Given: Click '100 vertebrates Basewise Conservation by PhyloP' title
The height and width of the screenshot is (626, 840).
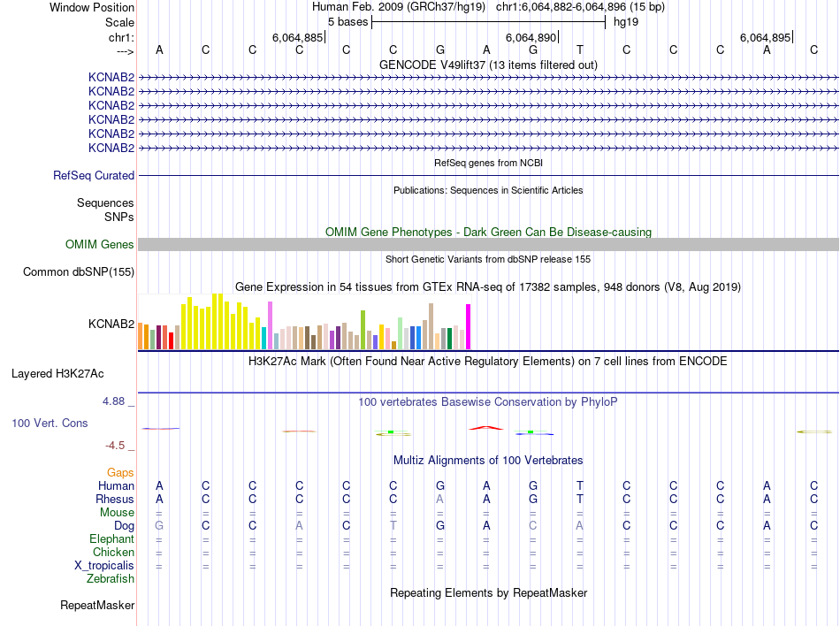Looking at the screenshot, I should pyautogui.click(x=488, y=401).
